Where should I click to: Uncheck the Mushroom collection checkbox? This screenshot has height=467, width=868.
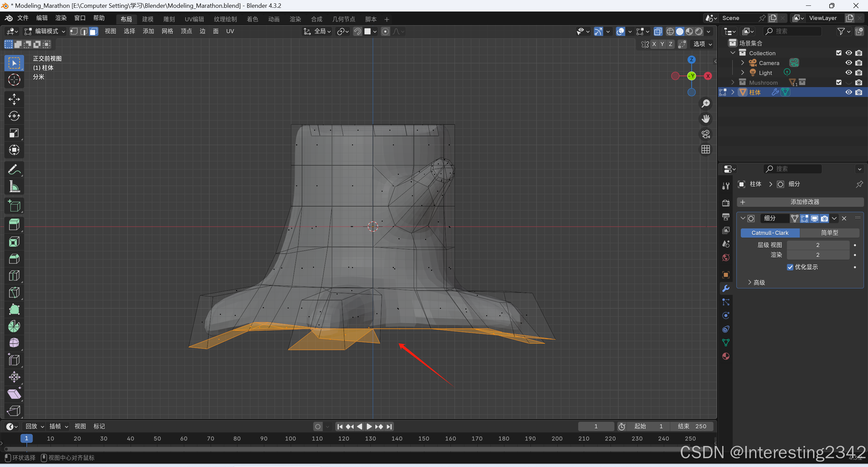pos(838,82)
